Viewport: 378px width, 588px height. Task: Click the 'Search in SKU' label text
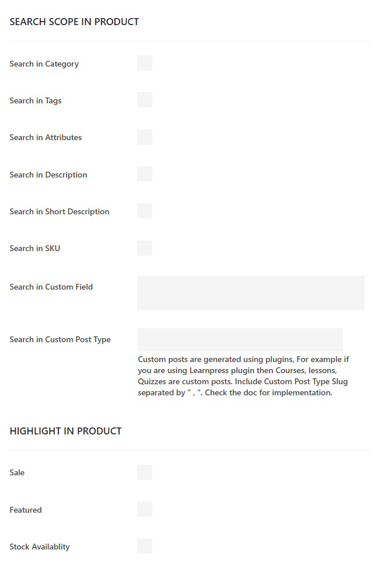click(35, 248)
